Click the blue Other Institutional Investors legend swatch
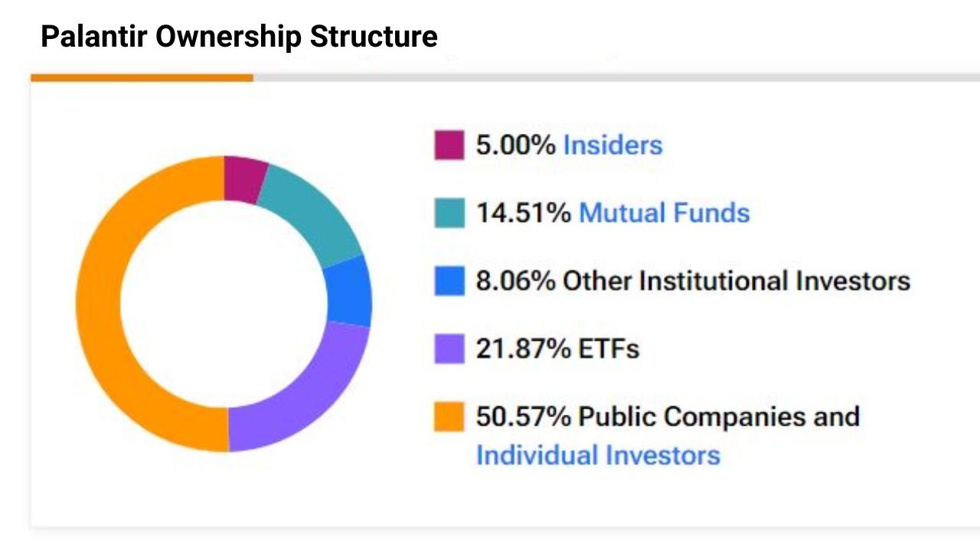Image resolution: width=980 pixels, height=551 pixels. click(x=449, y=281)
